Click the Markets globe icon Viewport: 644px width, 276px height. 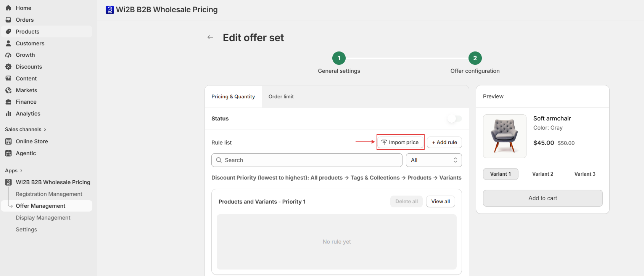pyautogui.click(x=8, y=90)
